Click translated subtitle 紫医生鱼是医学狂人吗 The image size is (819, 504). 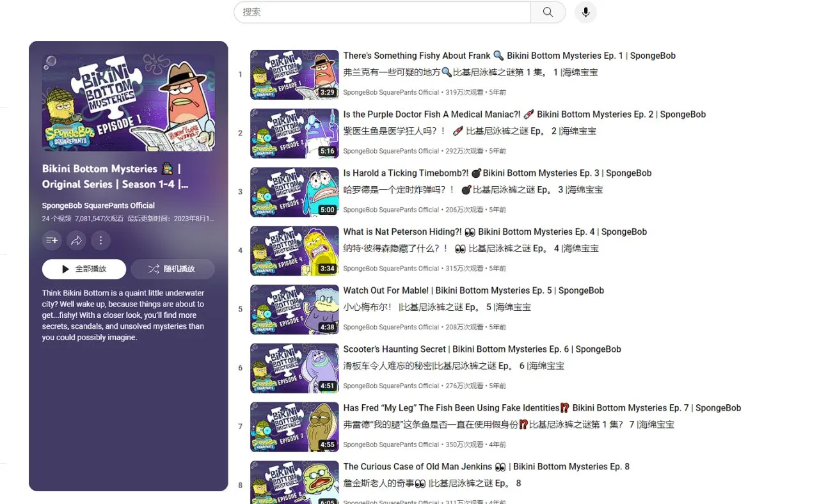coord(470,131)
